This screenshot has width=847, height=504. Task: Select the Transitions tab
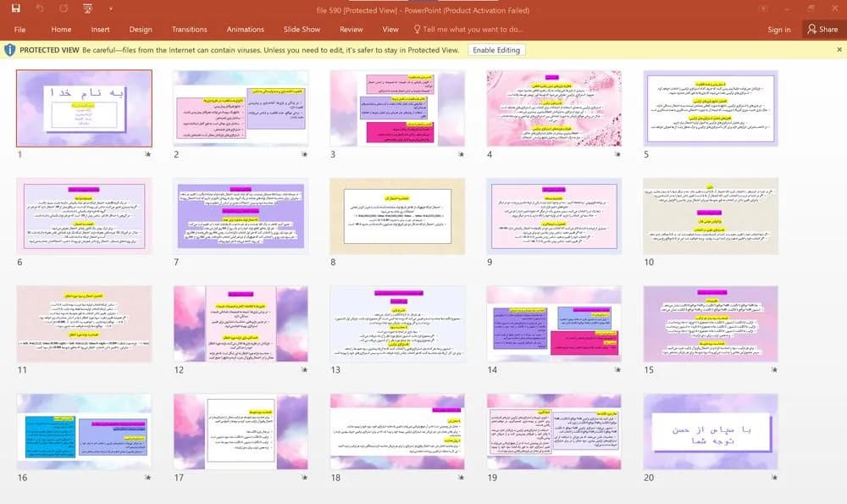pyautogui.click(x=190, y=30)
